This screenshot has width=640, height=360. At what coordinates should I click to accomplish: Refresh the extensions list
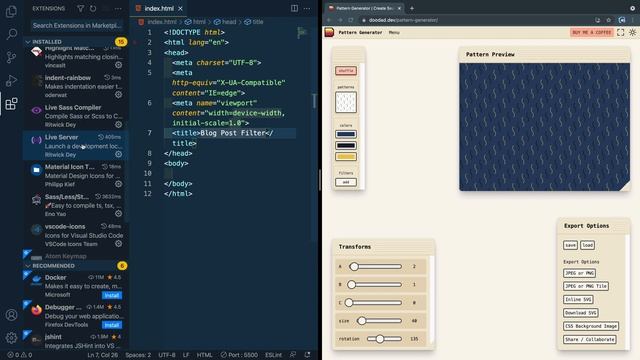click(x=93, y=8)
